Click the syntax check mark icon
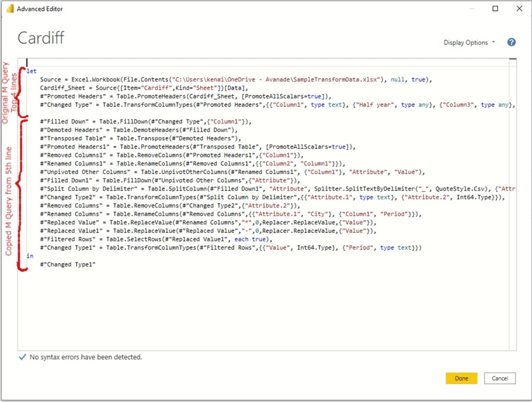This screenshot has width=532, height=402. point(23,357)
